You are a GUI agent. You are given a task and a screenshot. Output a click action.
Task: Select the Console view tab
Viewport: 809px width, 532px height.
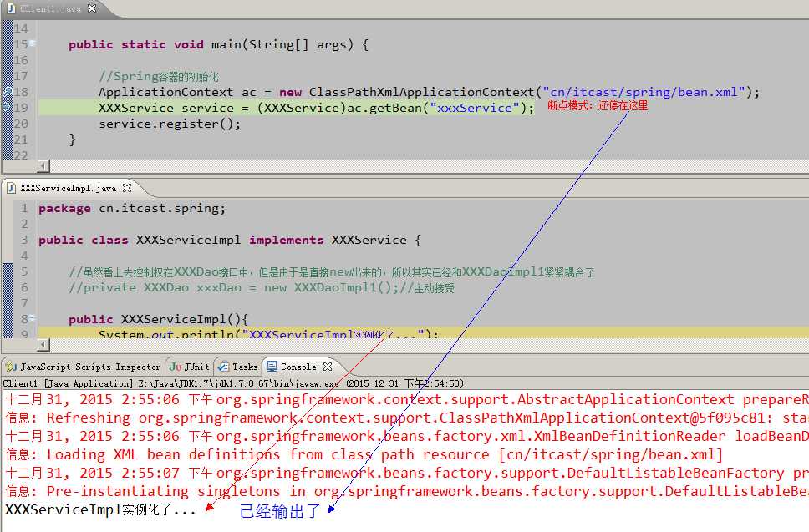(298, 367)
